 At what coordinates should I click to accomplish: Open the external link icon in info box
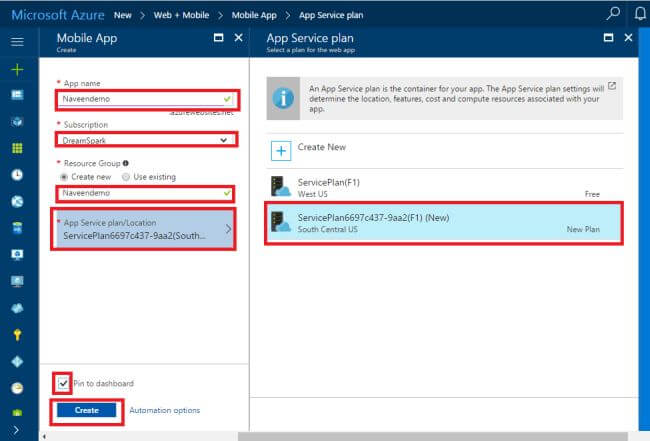pos(612,86)
